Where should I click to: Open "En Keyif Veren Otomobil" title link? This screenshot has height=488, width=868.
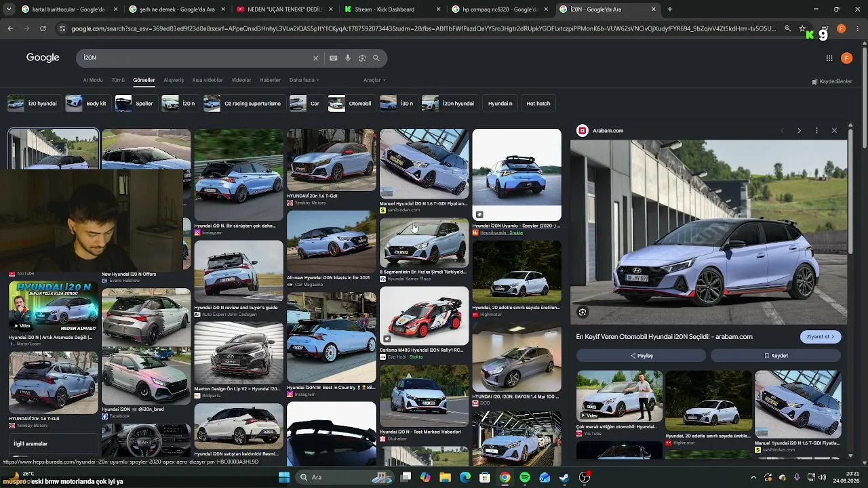click(665, 337)
